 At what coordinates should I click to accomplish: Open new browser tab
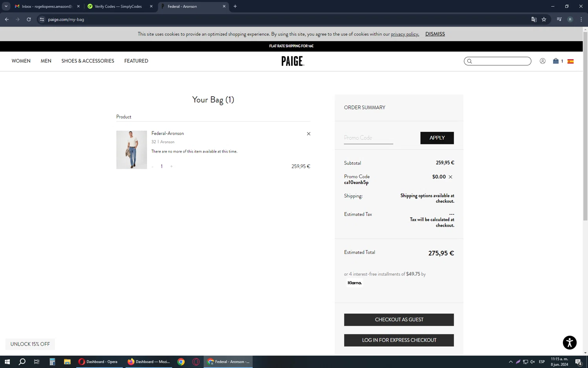[x=235, y=6]
